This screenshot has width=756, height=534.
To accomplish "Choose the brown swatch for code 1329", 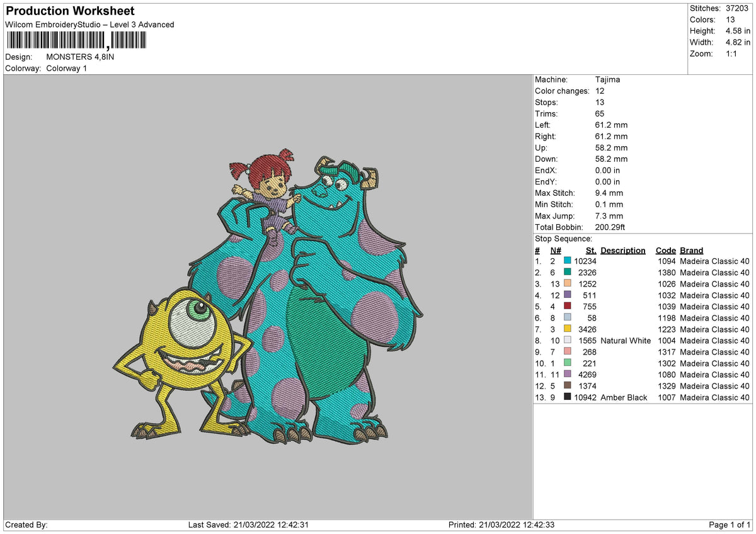I will 568,385.
